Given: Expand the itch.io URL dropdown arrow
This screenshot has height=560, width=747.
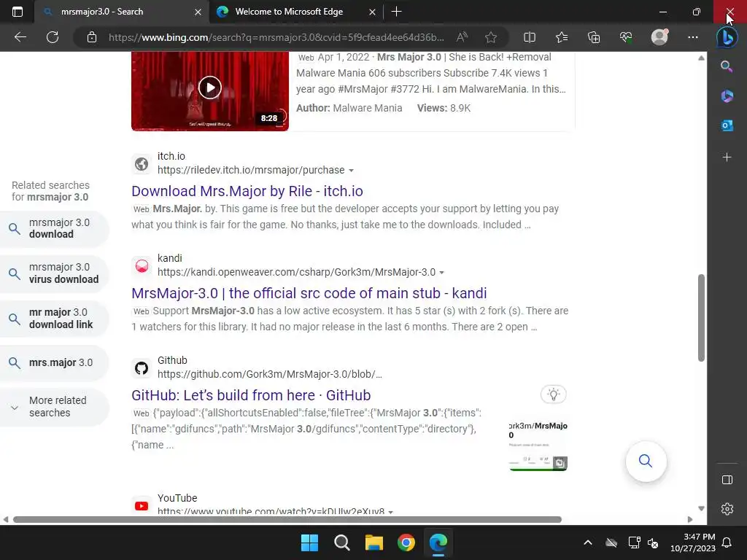Looking at the screenshot, I should (351, 171).
